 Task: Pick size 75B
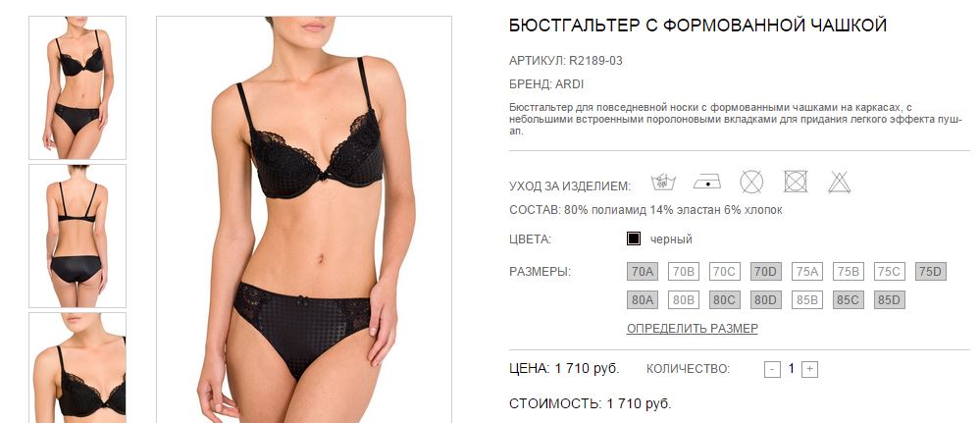849,272
